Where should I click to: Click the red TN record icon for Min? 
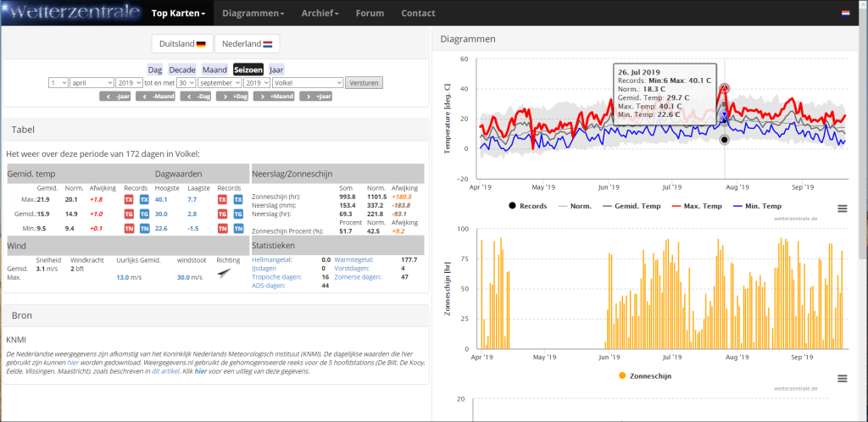[129, 229]
